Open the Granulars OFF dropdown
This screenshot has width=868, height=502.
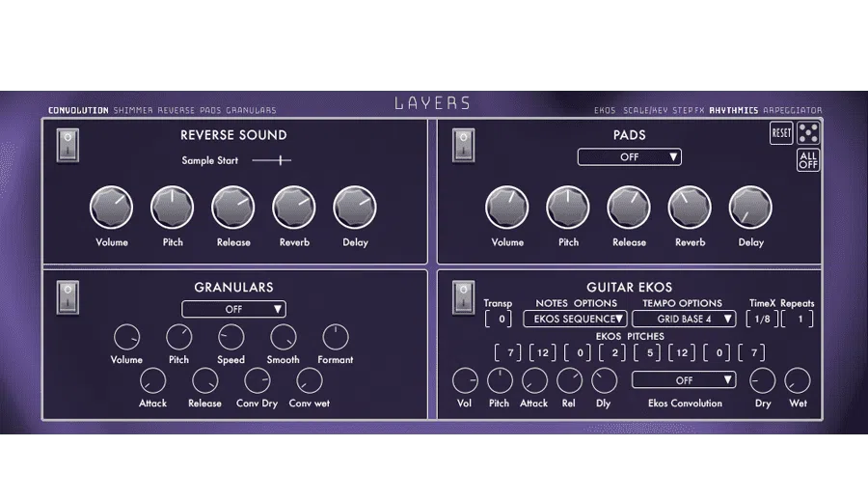coord(233,309)
